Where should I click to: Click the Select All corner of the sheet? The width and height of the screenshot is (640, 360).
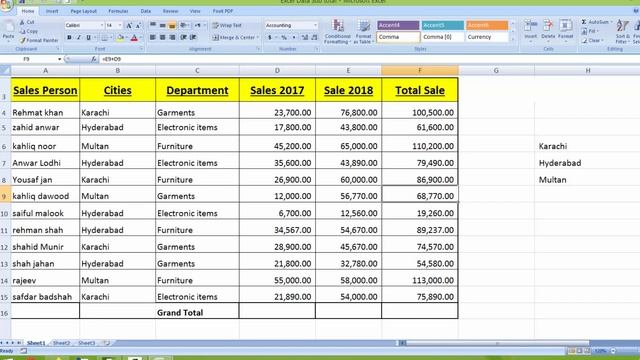5,70
